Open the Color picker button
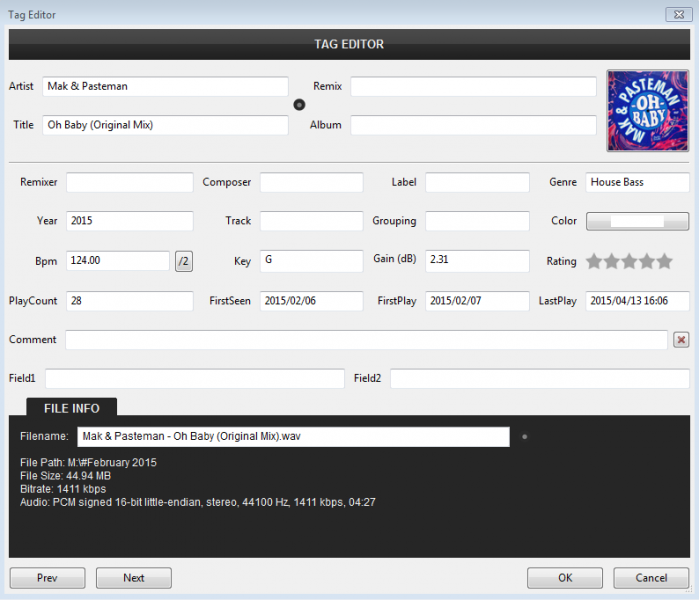The width and height of the screenshot is (699, 600). point(637,221)
